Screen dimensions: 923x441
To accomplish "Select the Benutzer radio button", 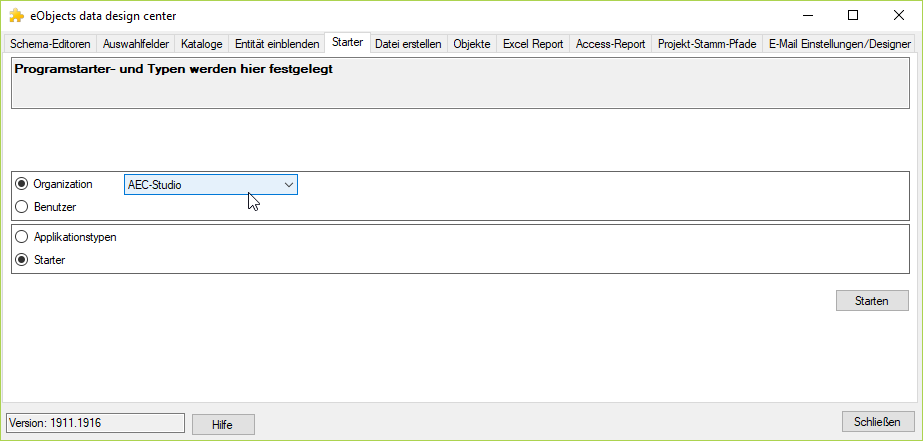I will (47, 207).
